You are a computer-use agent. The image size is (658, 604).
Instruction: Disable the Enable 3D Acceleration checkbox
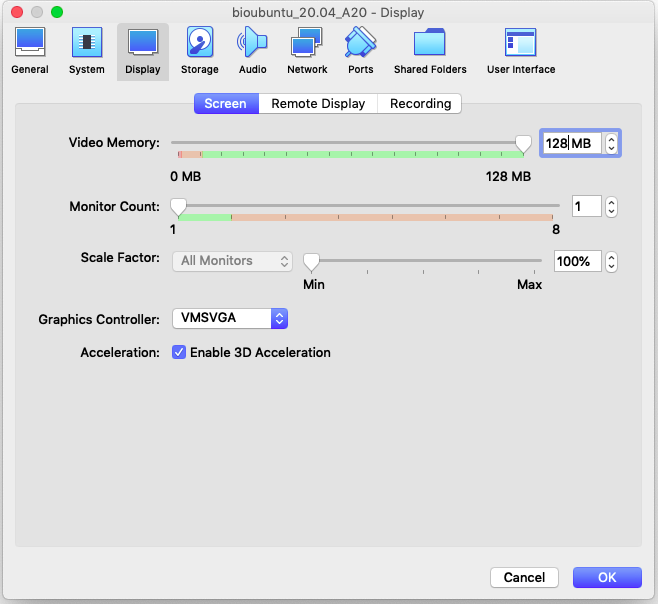coord(179,353)
